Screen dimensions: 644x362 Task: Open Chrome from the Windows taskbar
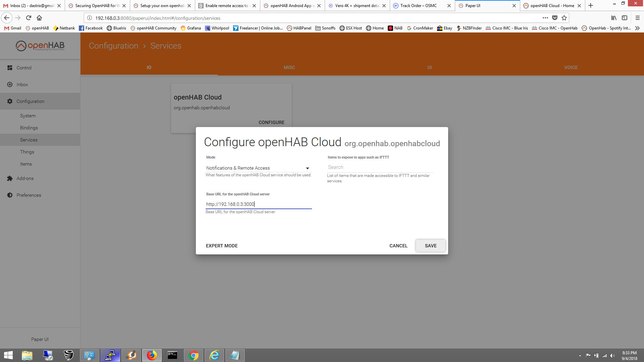194,355
